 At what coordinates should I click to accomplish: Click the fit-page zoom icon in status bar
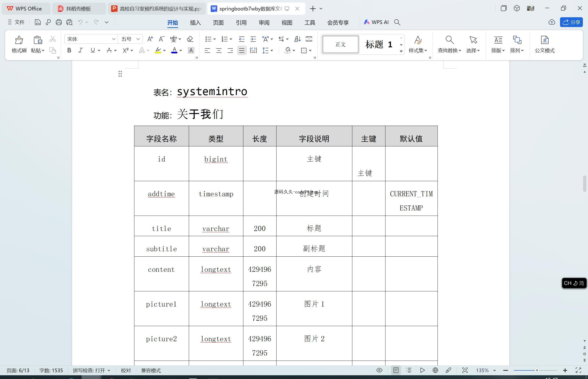pos(465,370)
